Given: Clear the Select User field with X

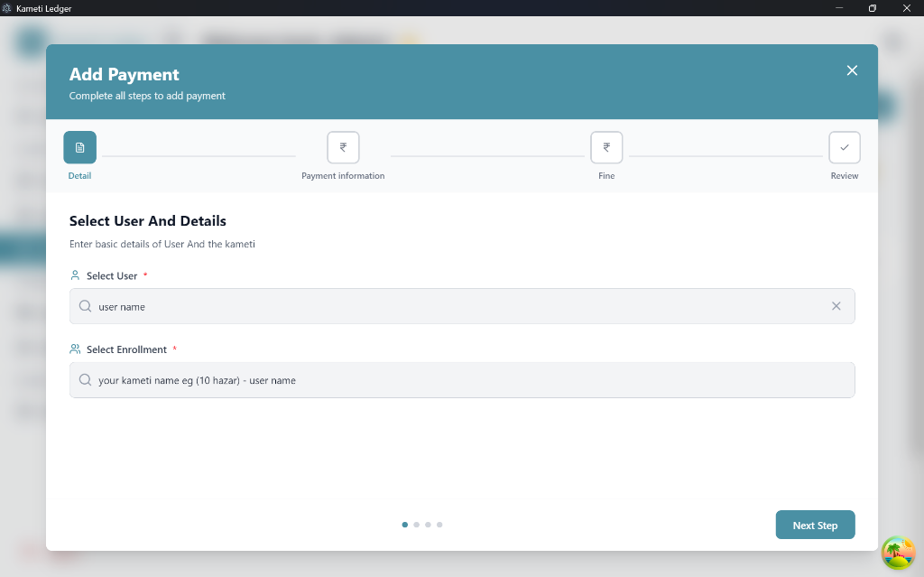Looking at the screenshot, I should click(x=836, y=305).
